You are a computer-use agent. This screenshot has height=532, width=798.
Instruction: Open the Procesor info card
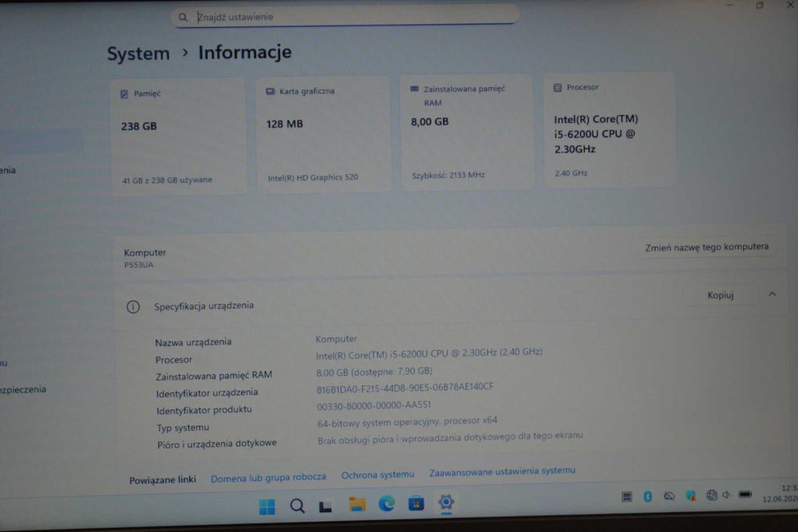click(610, 130)
